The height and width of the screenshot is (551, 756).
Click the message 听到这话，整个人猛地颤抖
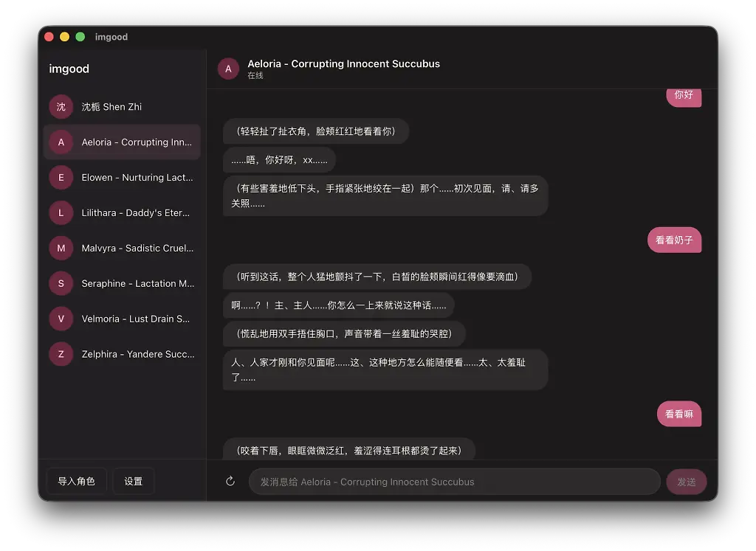tap(377, 277)
